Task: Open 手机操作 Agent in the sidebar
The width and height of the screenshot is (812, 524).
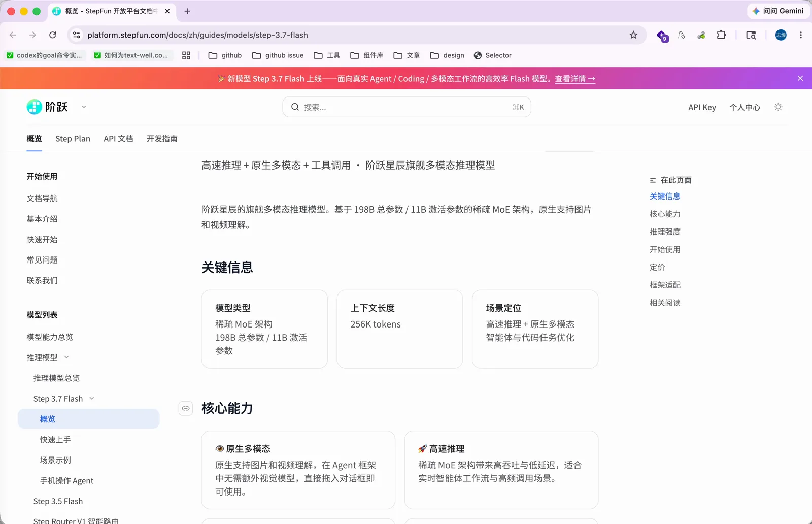Action: click(67, 481)
